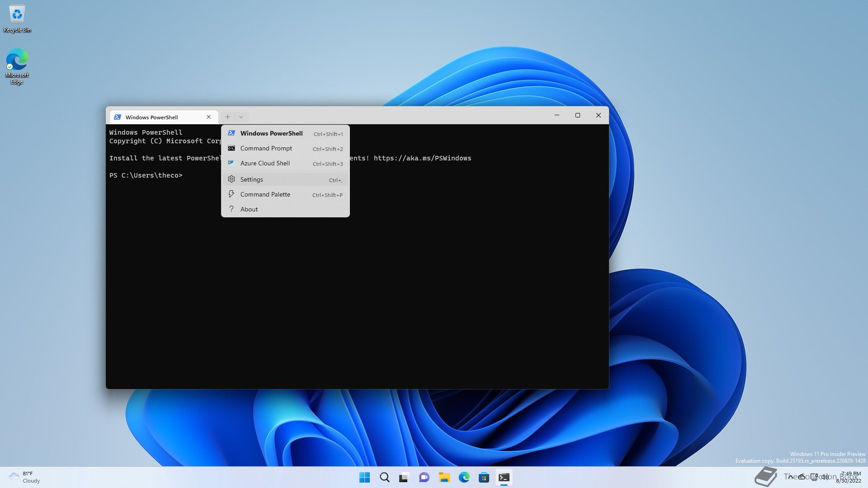Close the Windows PowerShell tab

point(208,117)
